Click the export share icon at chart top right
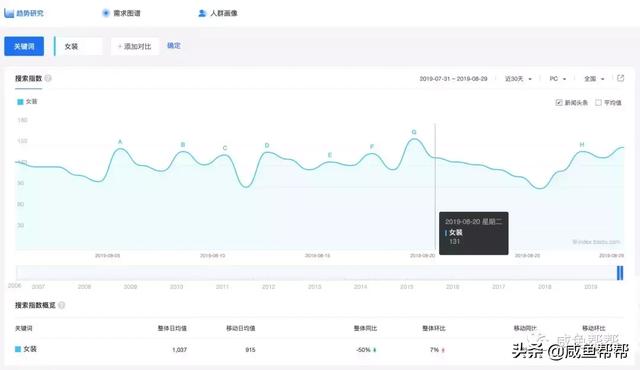Image resolution: width=640 pixels, height=370 pixels. tap(620, 78)
